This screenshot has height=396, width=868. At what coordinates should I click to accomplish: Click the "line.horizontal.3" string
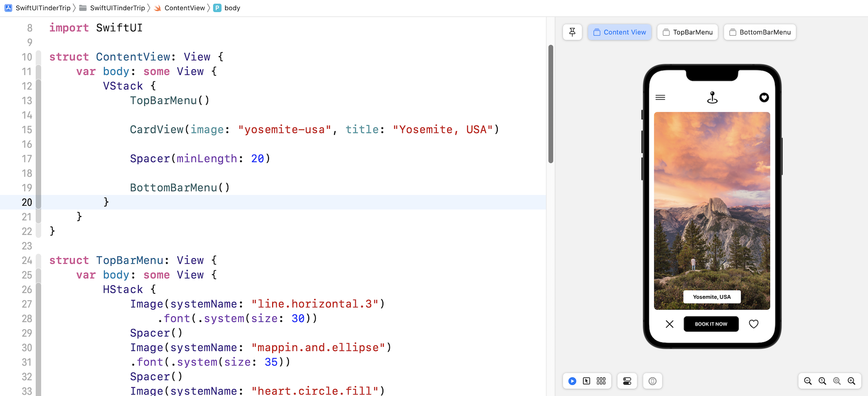point(315,304)
